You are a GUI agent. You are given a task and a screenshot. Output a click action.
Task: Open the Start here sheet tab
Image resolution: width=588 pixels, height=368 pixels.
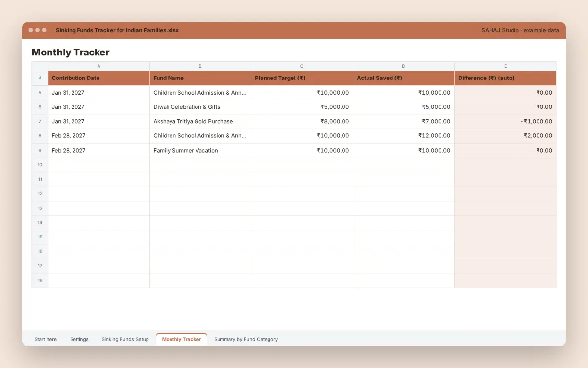pyautogui.click(x=46, y=339)
